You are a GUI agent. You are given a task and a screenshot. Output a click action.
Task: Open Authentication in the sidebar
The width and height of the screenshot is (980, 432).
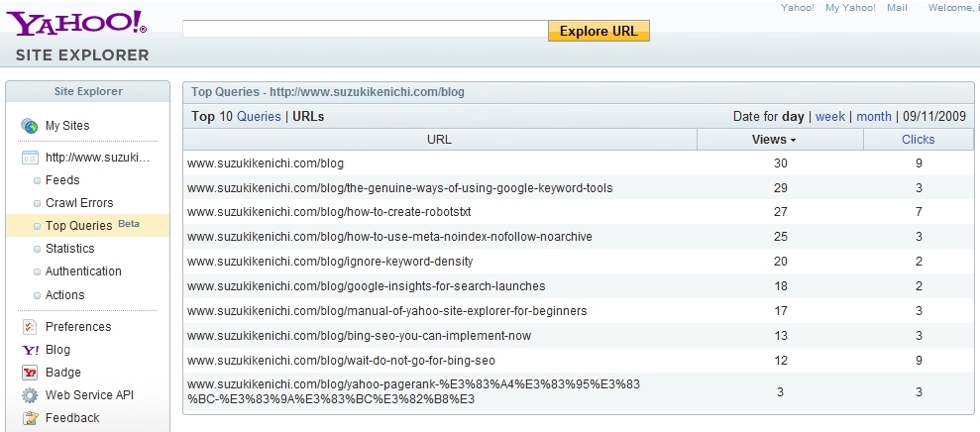83,271
